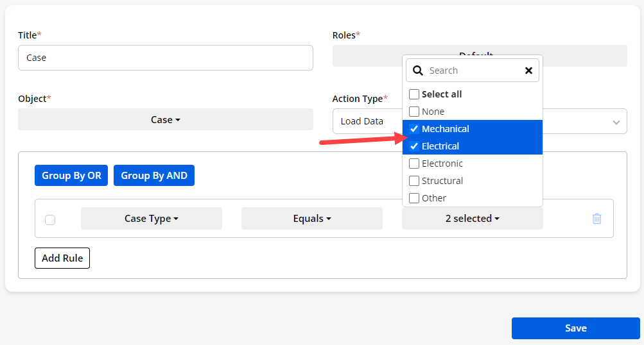644x345 pixels.
Task: Collapse the 2 selected dropdown
Action: coord(472,219)
